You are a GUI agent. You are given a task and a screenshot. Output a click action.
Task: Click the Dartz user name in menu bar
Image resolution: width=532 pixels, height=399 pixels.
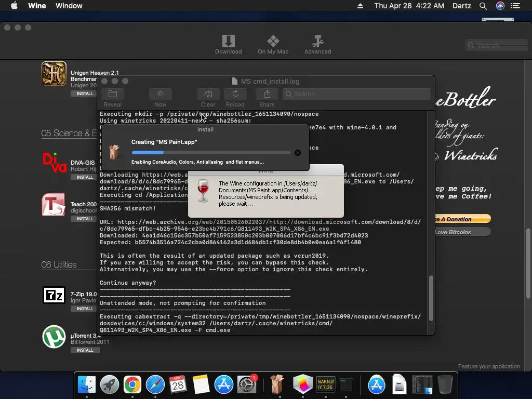462,6
